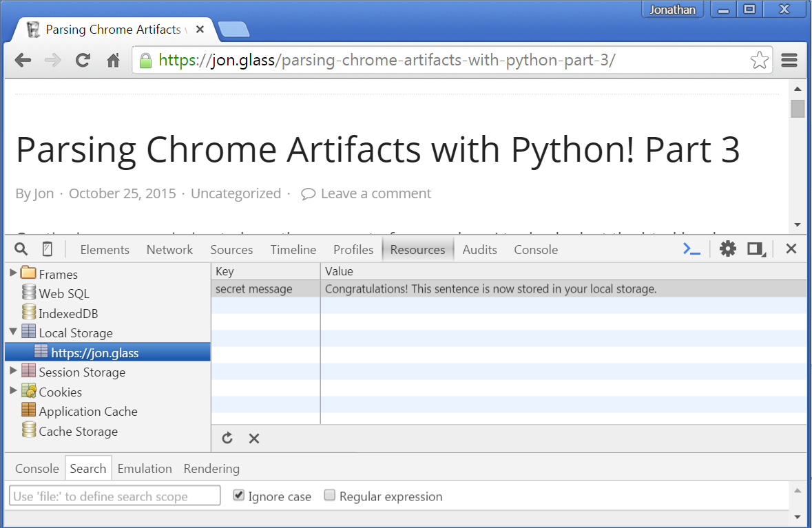Activate the DevTools inspect magnifier icon
The height and width of the screenshot is (528, 812).
[x=21, y=249]
